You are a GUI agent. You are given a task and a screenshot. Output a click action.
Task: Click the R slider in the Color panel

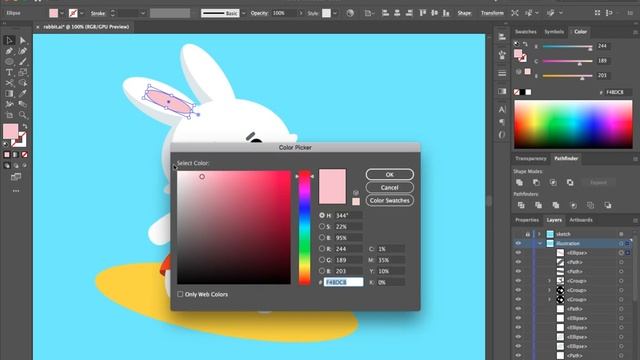pos(567,47)
